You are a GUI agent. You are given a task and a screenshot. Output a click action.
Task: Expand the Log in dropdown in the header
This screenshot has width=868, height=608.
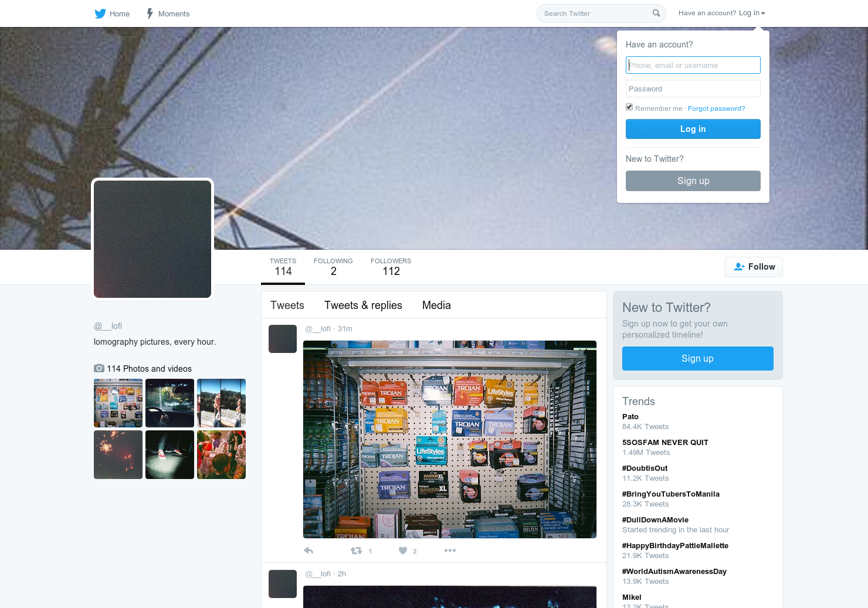(751, 12)
